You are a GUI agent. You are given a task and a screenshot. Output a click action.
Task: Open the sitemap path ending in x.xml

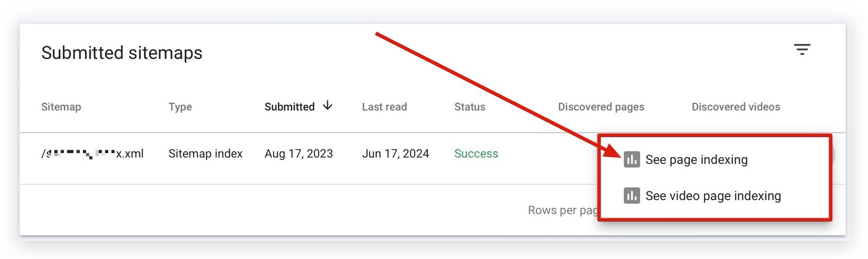click(x=92, y=154)
